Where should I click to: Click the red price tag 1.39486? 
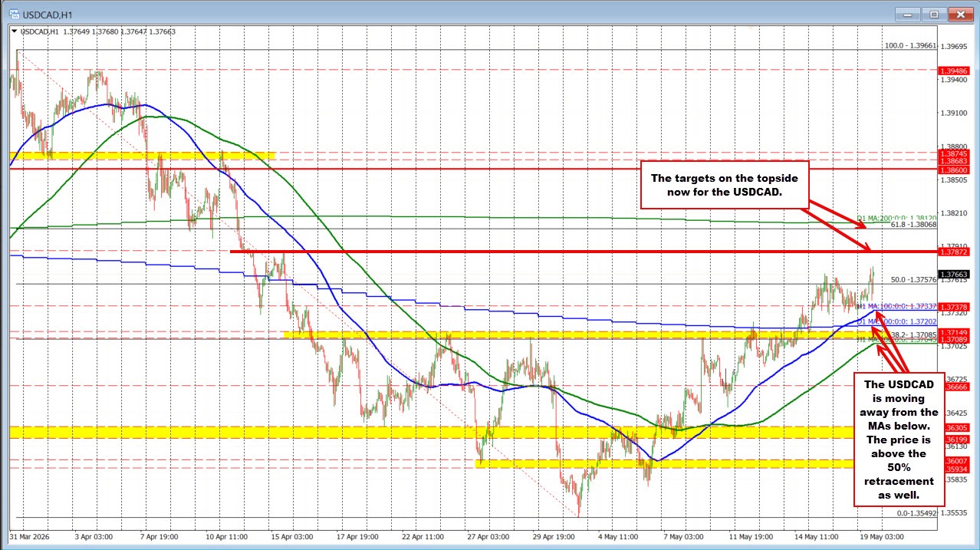pyautogui.click(x=953, y=70)
